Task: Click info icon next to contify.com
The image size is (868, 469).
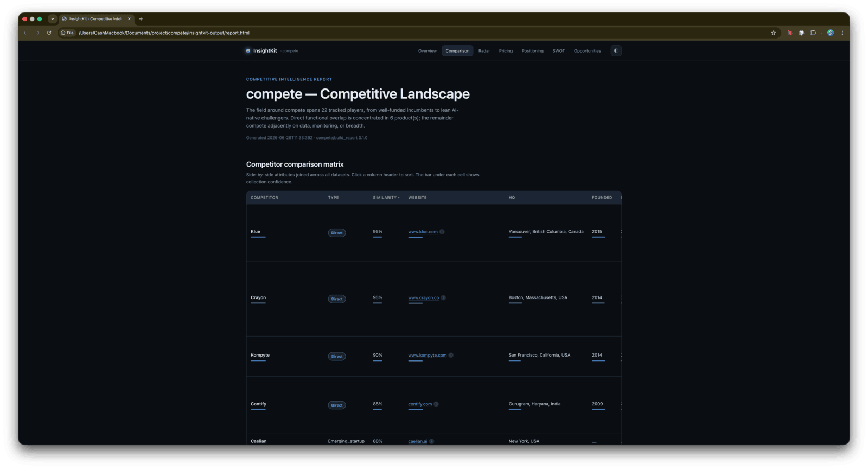Action: (436, 404)
